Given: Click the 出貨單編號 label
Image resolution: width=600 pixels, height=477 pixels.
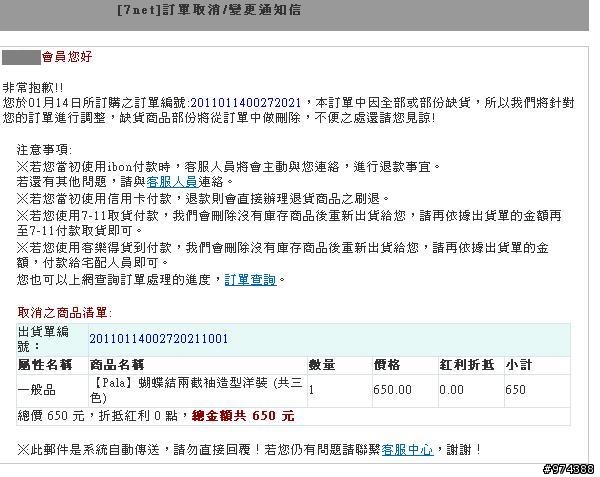Looking at the screenshot, I should point(43,339).
